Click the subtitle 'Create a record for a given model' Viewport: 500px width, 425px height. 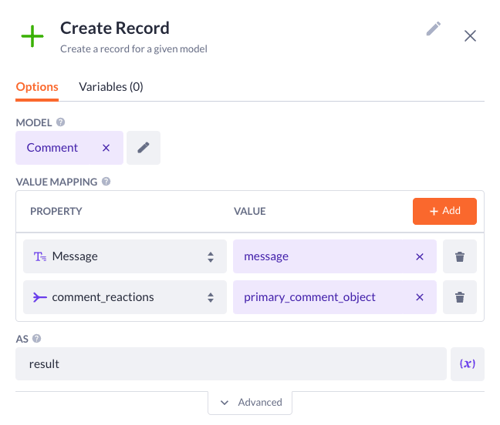point(134,49)
